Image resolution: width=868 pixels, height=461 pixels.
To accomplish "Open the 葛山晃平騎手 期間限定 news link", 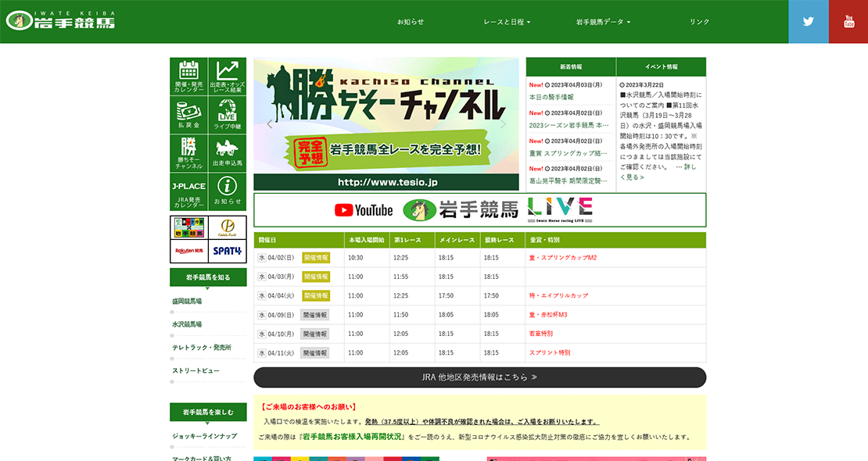I will point(568,181).
